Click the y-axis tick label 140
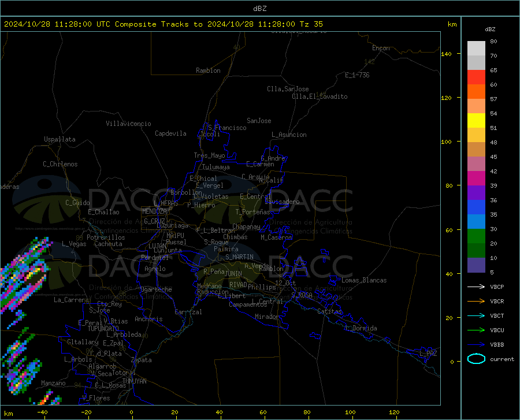This screenshot has height=420, width=520. point(446,54)
